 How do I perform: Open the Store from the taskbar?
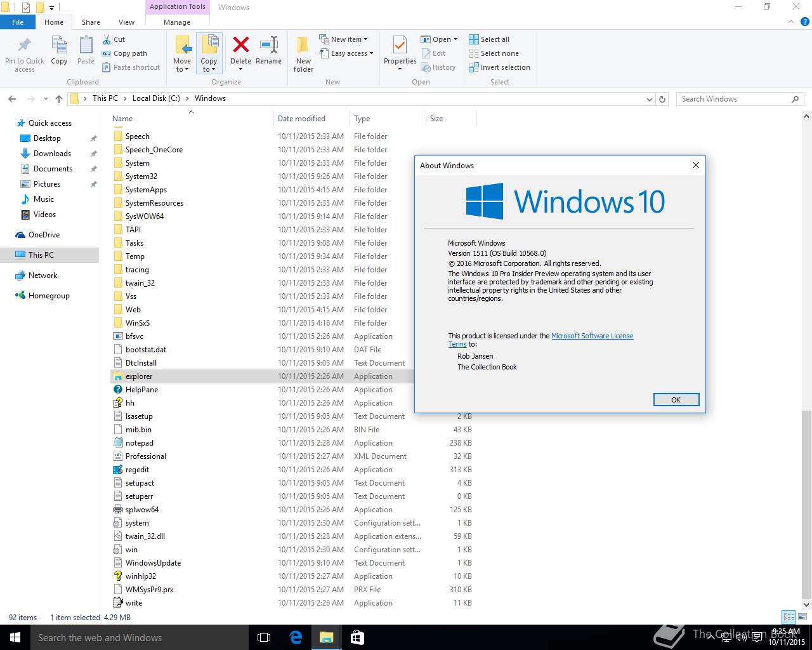(x=357, y=637)
